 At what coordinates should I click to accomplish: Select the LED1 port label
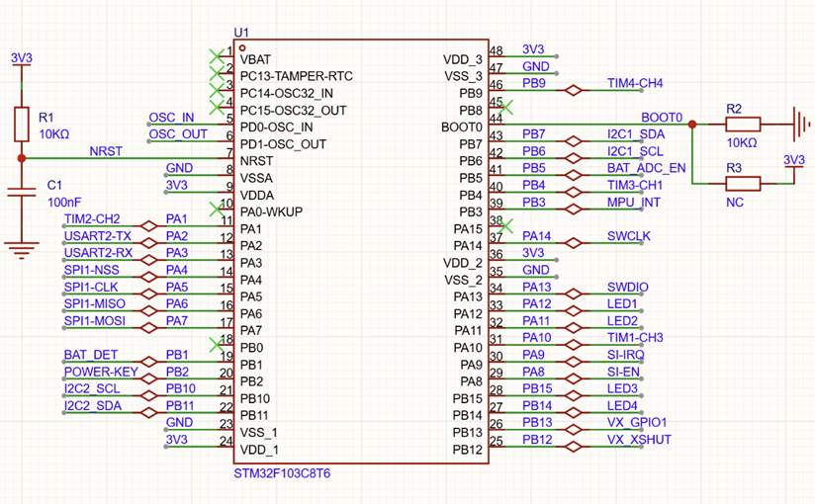coord(622,304)
